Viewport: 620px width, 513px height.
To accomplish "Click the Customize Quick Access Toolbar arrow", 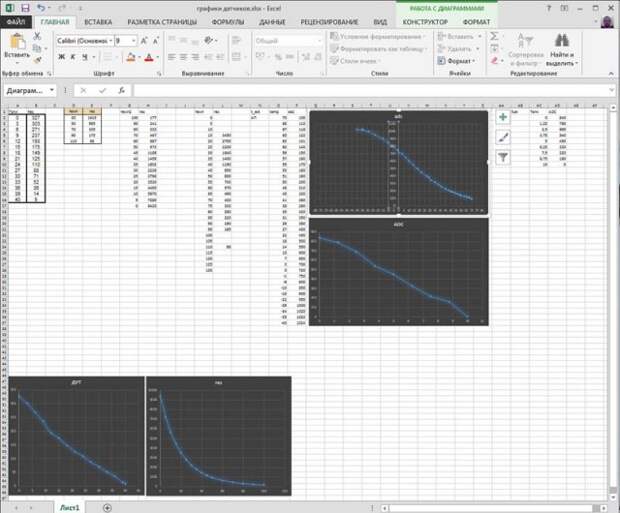I will pos(81,8).
